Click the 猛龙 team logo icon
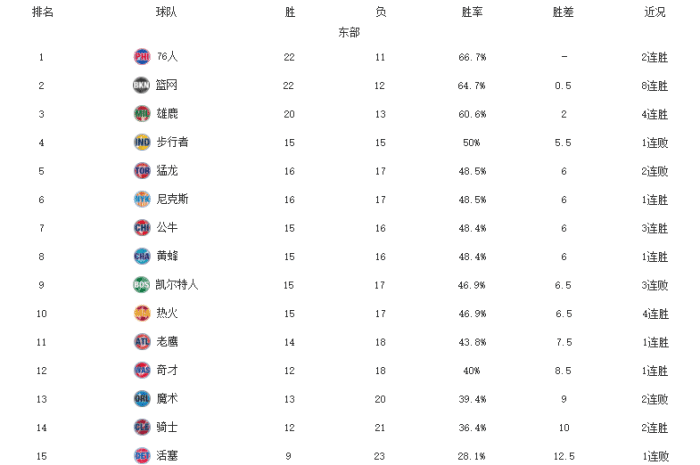 click(x=141, y=171)
